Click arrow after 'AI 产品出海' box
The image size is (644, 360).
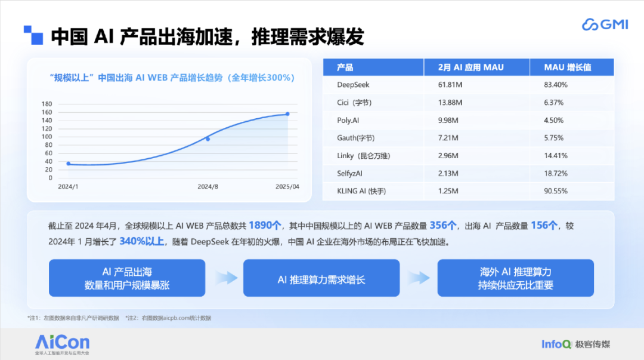pos(226,278)
